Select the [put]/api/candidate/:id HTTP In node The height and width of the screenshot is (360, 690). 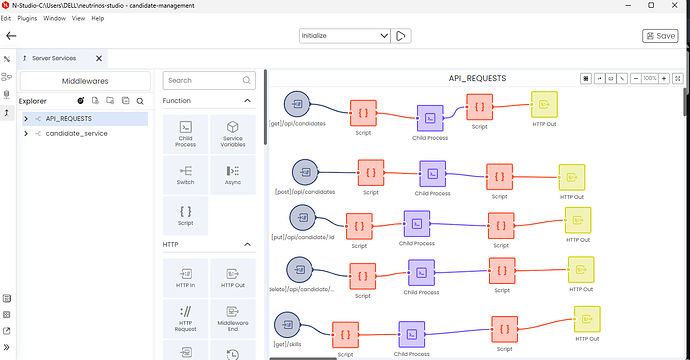pos(303,217)
